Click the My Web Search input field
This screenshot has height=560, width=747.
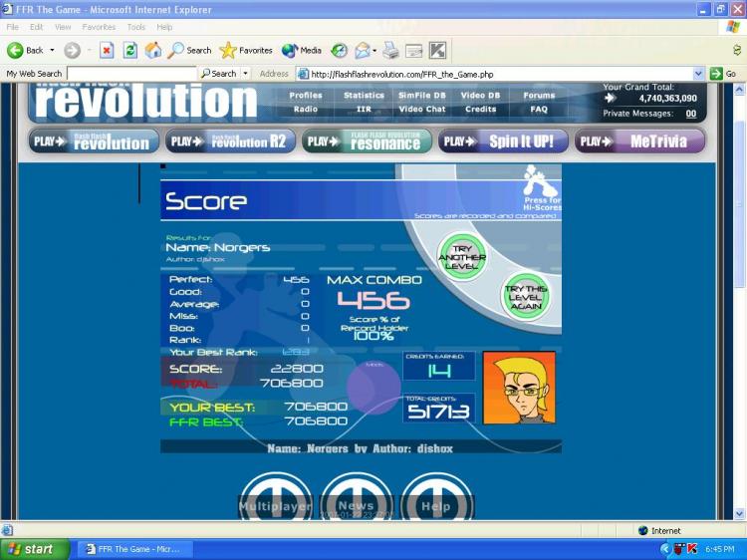click(x=131, y=74)
